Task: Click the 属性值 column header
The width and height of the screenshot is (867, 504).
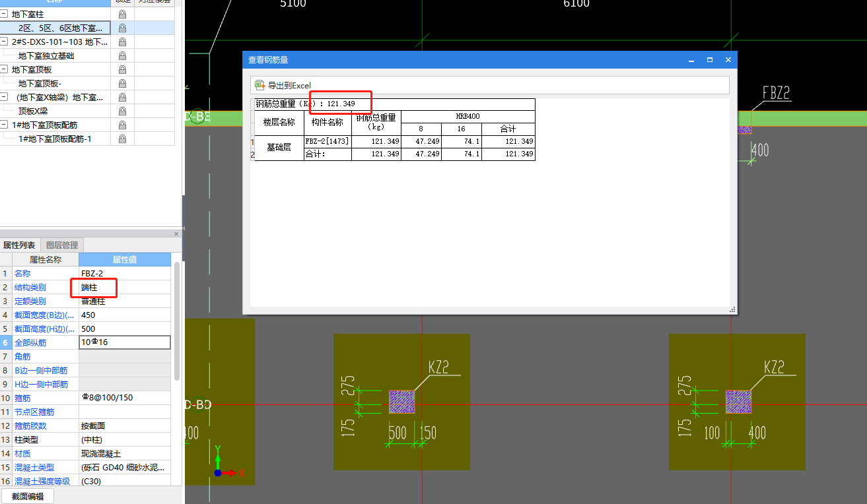Action: click(125, 259)
